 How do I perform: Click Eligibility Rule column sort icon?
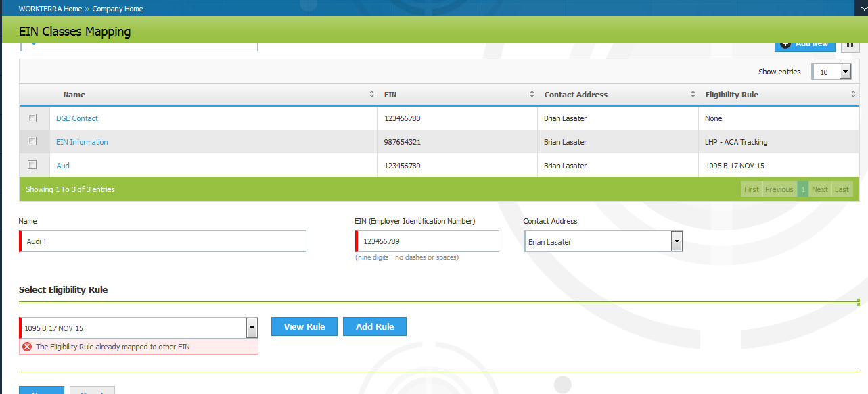click(853, 95)
